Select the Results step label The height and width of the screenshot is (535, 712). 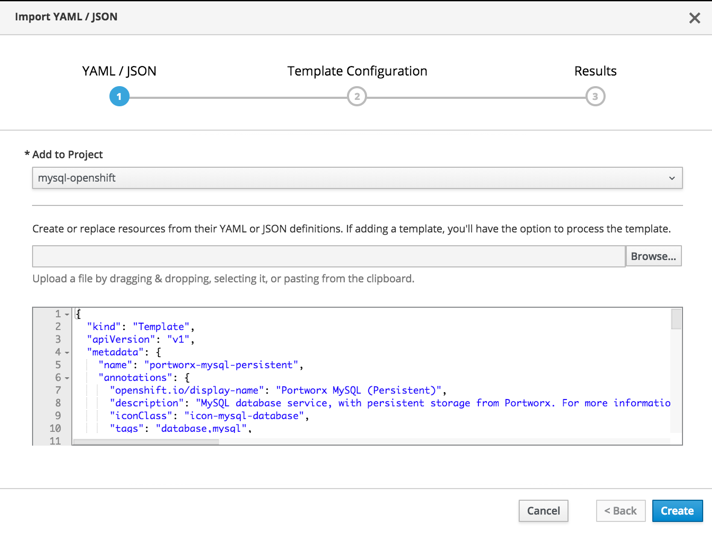pos(595,71)
